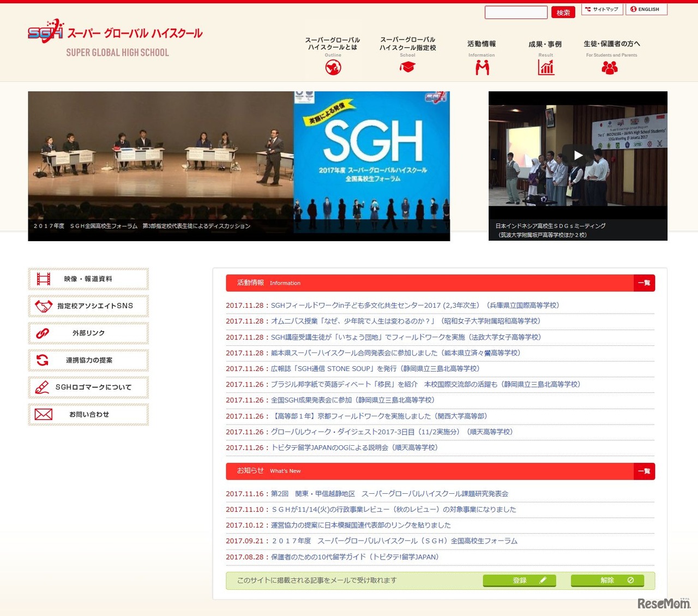The width and height of the screenshot is (698, 616).
Task: Click the graduation cap icon for designated schools
Action: coord(407,67)
